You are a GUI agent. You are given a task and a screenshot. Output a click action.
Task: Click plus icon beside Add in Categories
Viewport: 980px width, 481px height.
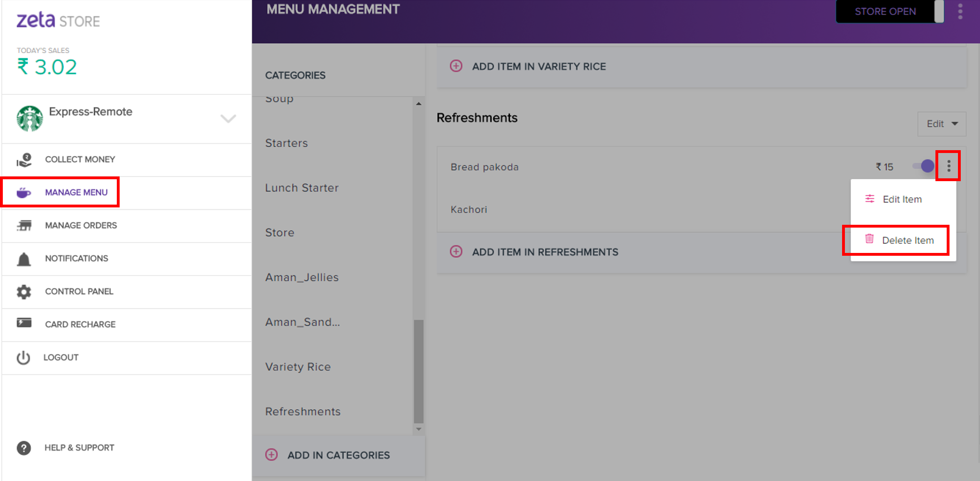point(272,455)
